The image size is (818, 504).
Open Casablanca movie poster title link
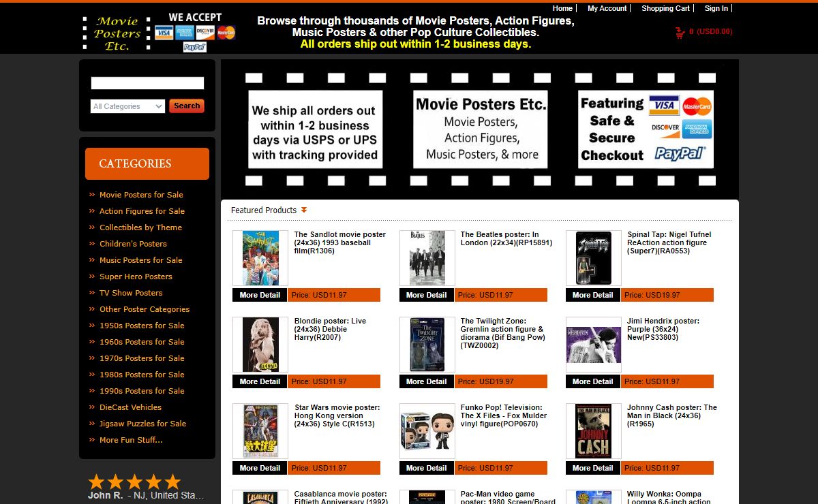[341, 498]
